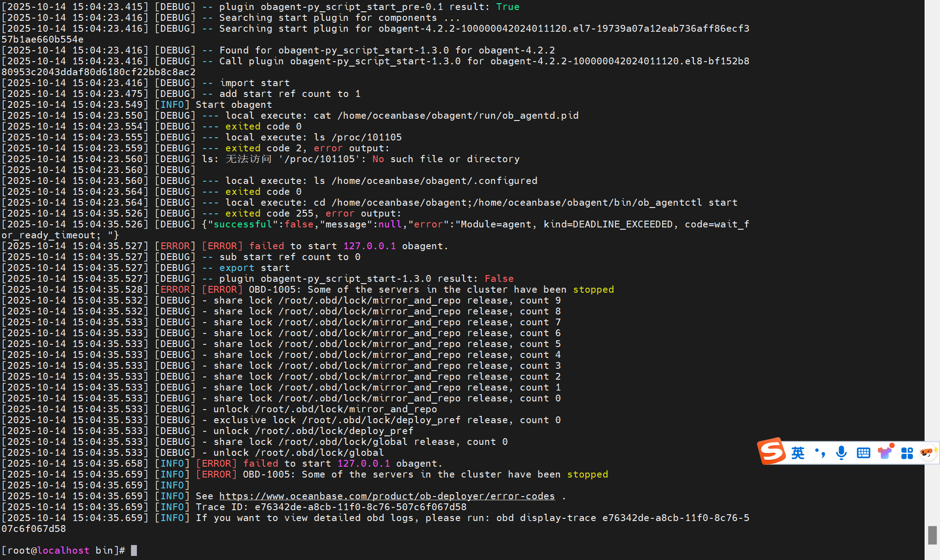The image size is (940, 560).
Task: Start voice input with the microphone icon
Action: 841,453
